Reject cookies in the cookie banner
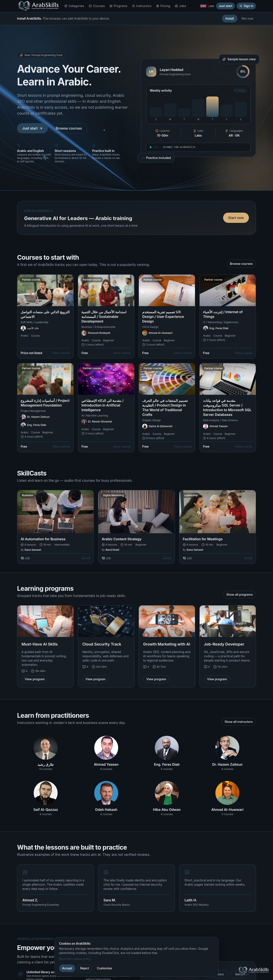273x980 pixels. [84, 968]
